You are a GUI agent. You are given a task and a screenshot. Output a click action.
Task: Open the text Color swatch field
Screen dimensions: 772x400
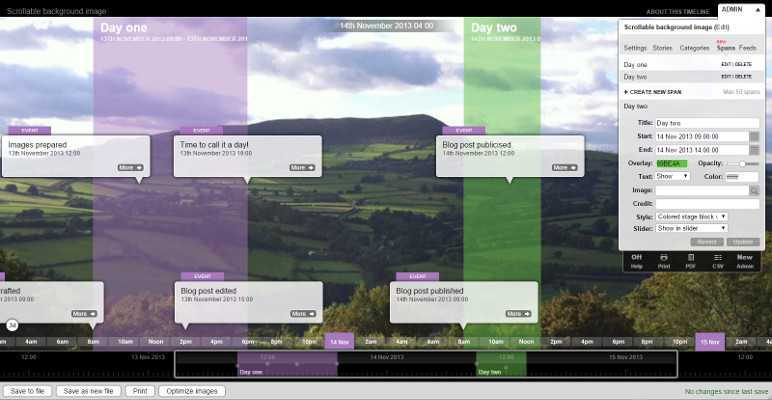tap(742, 177)
